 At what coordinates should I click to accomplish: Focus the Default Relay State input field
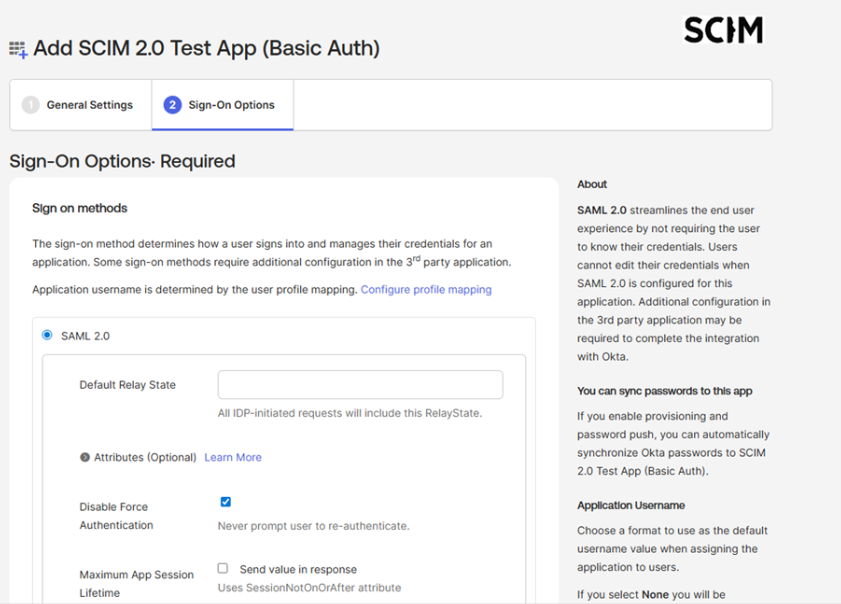point(360,385)
